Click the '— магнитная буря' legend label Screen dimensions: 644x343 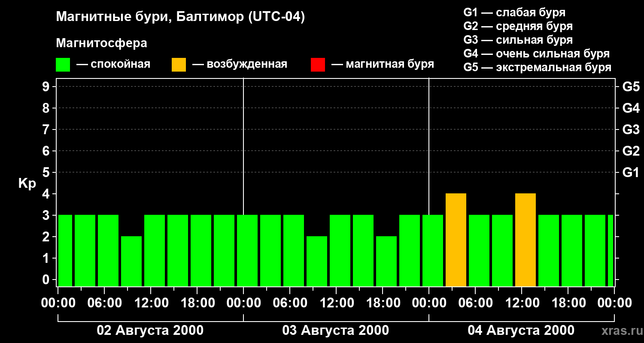pos(383,64)
